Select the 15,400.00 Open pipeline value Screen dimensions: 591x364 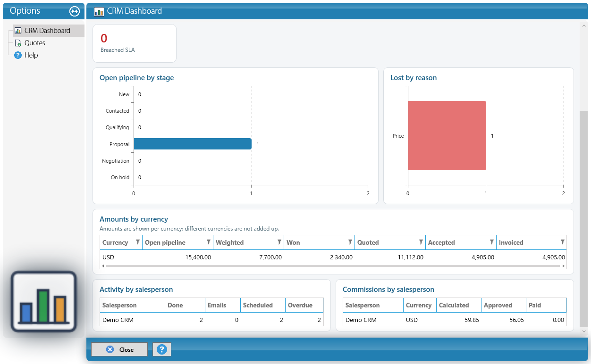[177, 257]
